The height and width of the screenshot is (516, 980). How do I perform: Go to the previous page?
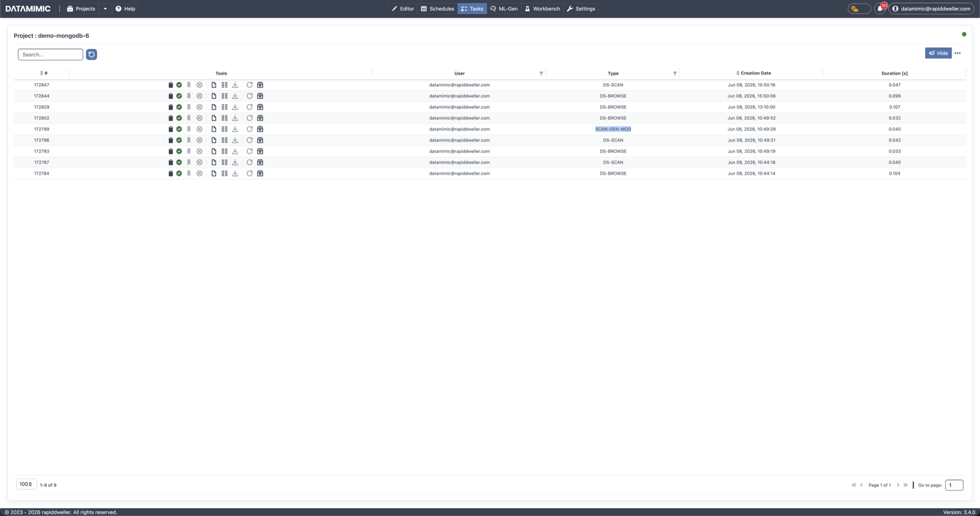coord(861,485)
